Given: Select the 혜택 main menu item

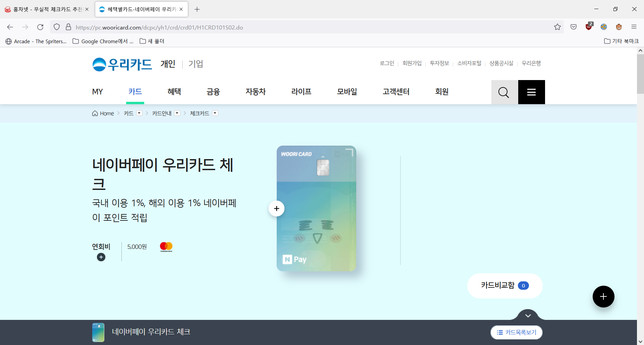Looking at the screenshot, I should click(174, 92).
